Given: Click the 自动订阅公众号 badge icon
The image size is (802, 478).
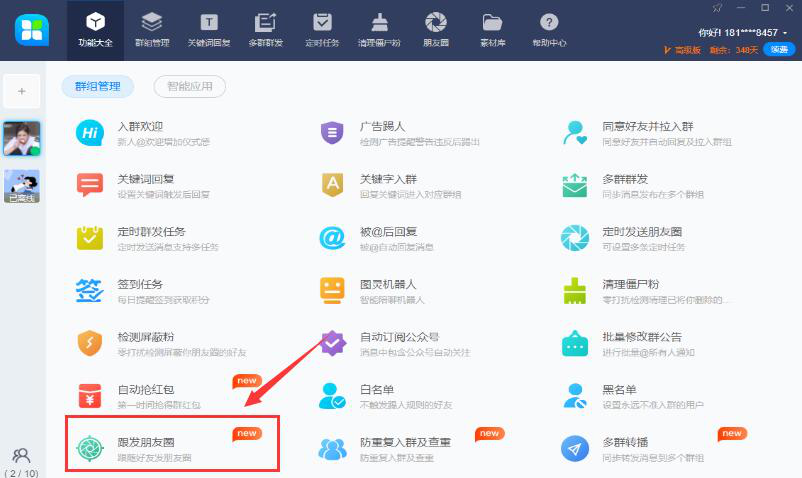Looking at the screenshot, I should 333,343.
